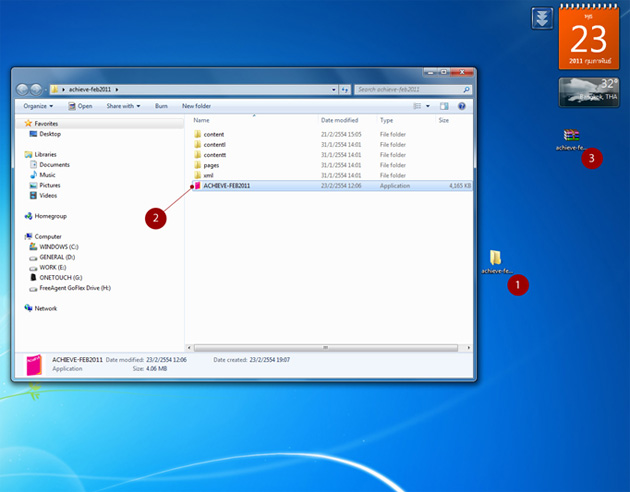Select Favorites in the navigation pane
The image size is (630, 492).
coord(46,124)
